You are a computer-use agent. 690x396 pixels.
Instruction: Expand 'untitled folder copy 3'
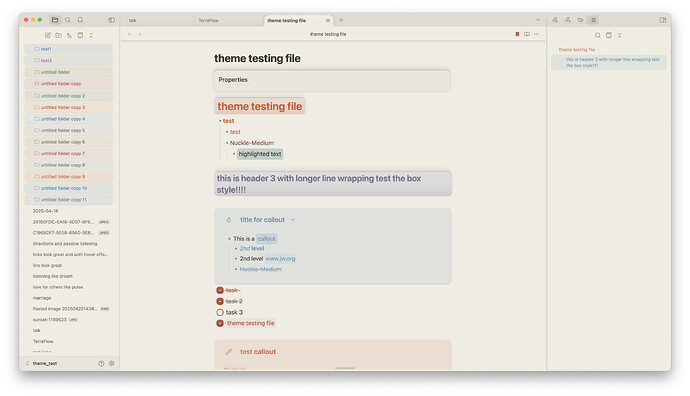69,107
